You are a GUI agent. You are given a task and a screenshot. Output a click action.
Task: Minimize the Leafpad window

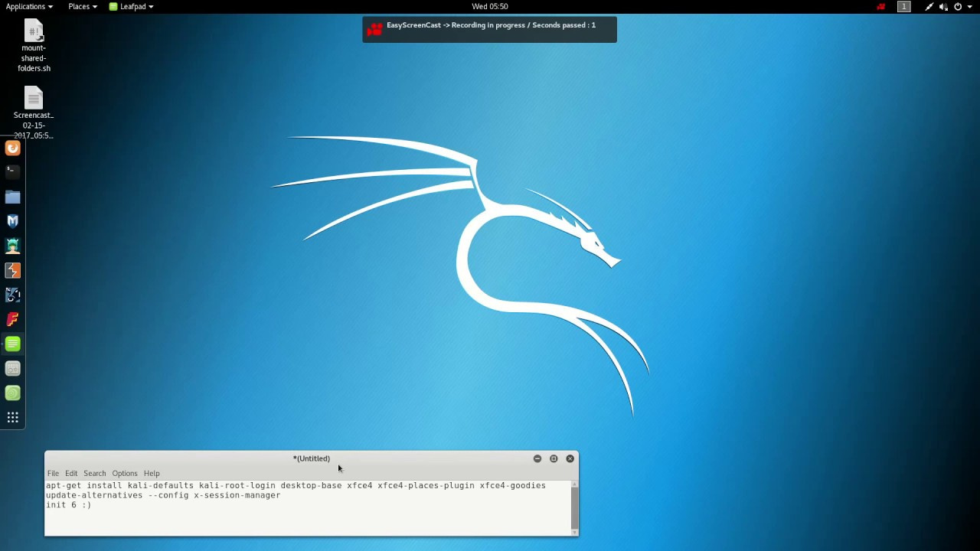tap(537, 458)
